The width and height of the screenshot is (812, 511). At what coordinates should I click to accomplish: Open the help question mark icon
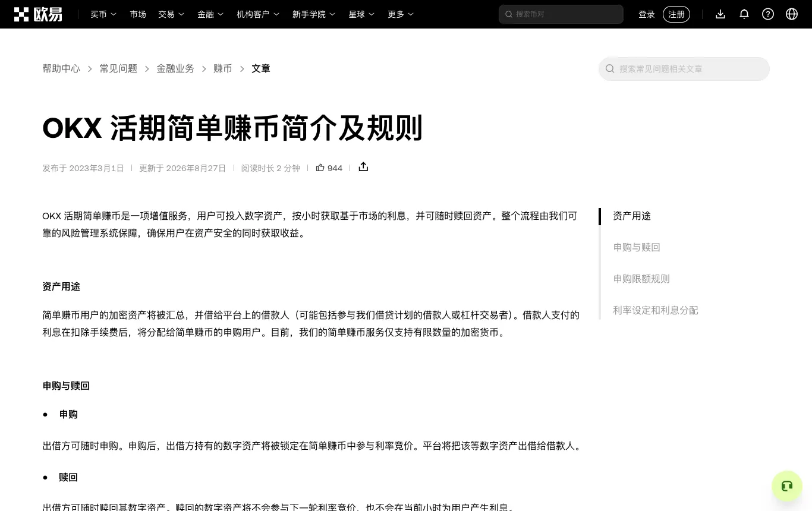[x=768, y=14]
